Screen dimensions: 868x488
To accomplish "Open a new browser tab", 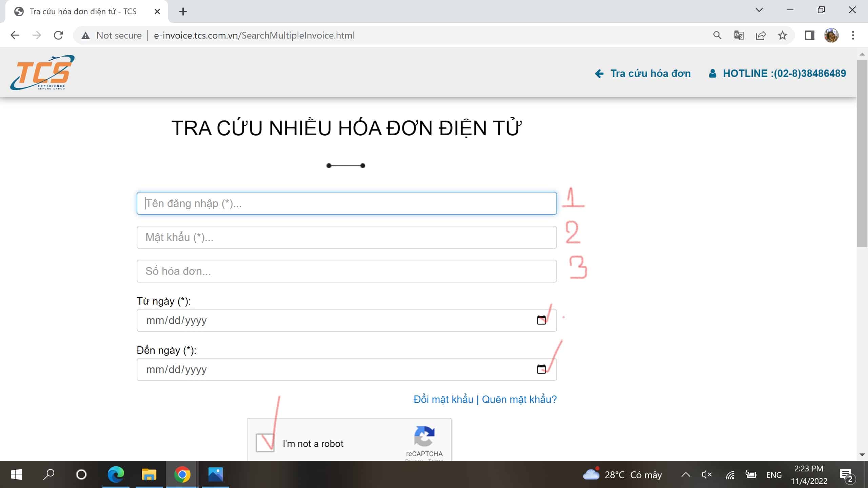I will [x=183, y=12].
